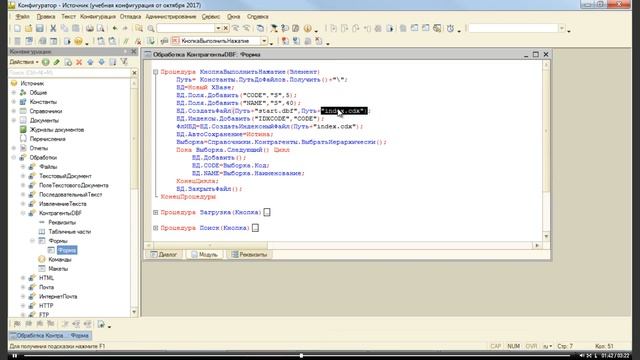The height and width of the screenshot is (360, 640).
Task: Click the Обработка Контра... Форма window button
Action: 50,336
